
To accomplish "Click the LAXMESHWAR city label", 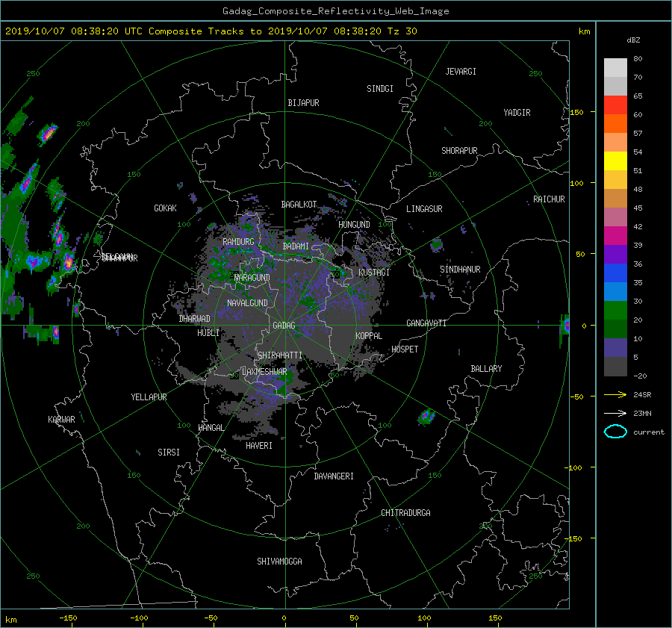I will pyautogui.click(x=264, y=372).
